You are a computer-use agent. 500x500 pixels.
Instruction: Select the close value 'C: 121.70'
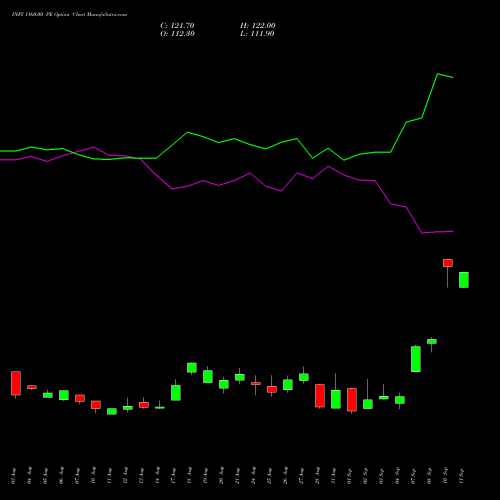tap(177, 26)
